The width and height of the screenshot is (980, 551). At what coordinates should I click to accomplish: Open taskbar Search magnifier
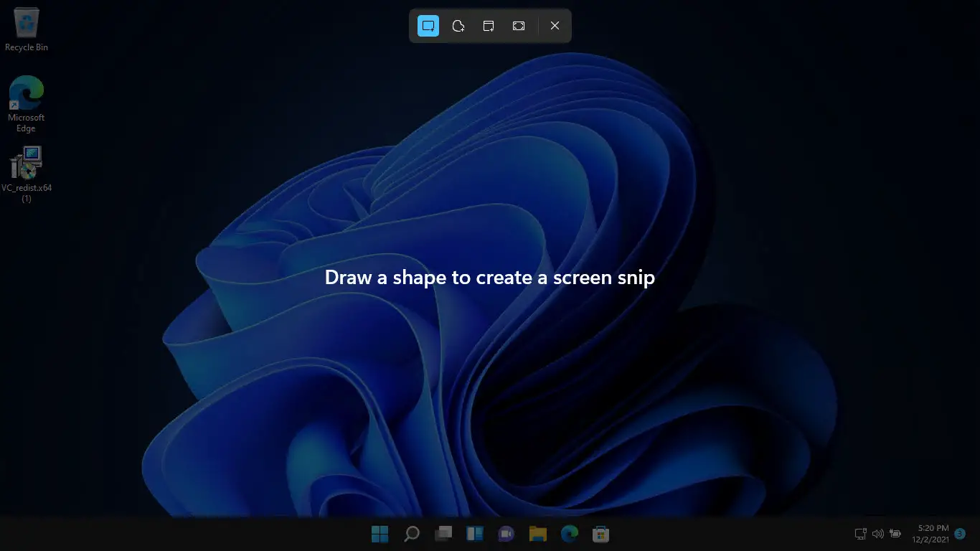pyautogui.click(x=412, y=534)
